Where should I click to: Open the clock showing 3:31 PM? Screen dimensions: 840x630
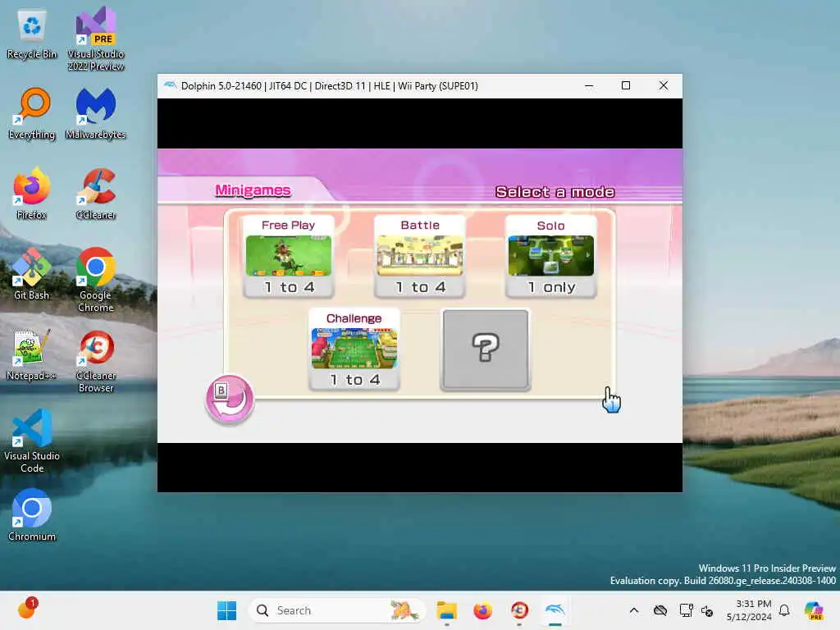[749, 610]
